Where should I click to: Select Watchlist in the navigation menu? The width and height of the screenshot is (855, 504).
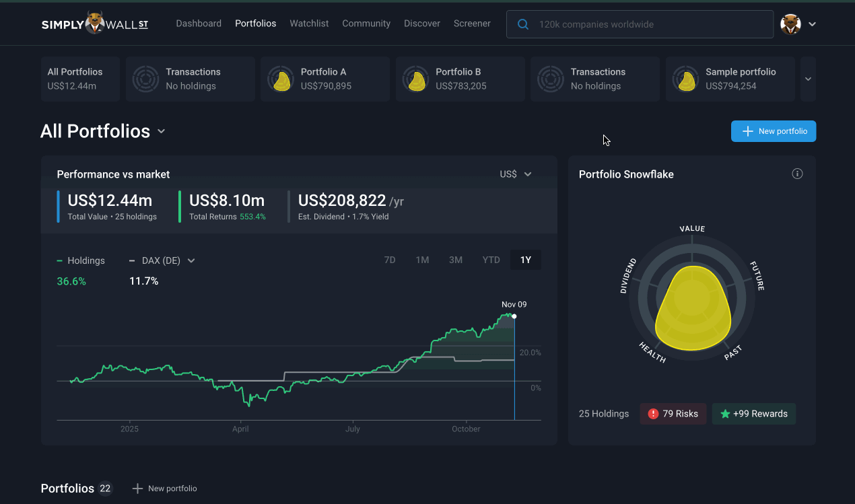point(309,24)
